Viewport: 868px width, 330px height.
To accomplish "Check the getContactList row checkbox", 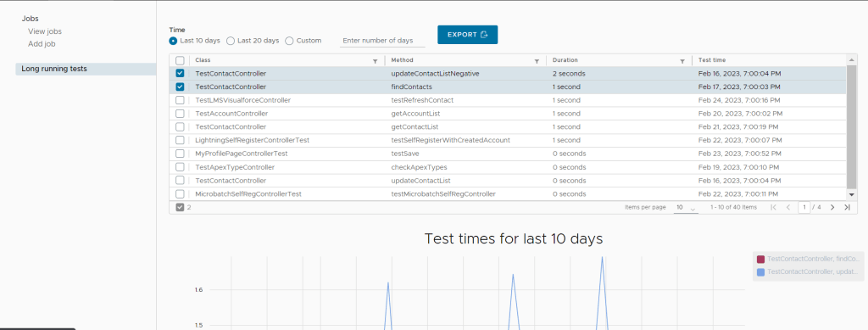I will point(180,126).
